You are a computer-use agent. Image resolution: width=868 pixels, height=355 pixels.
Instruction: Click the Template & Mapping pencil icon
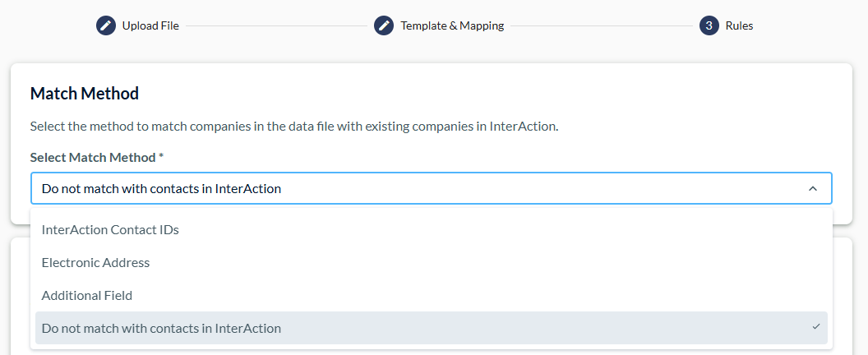pyautogui.click(x=384, y=25)
